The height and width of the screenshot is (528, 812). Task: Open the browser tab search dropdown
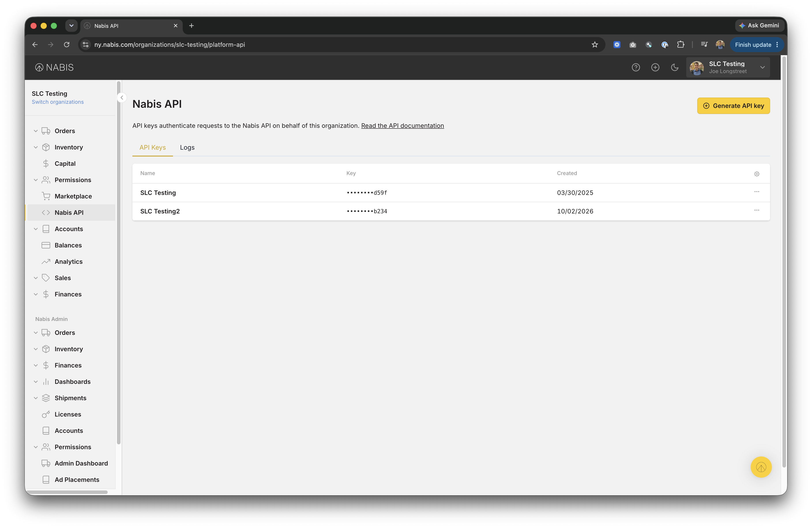coord(71,26)
